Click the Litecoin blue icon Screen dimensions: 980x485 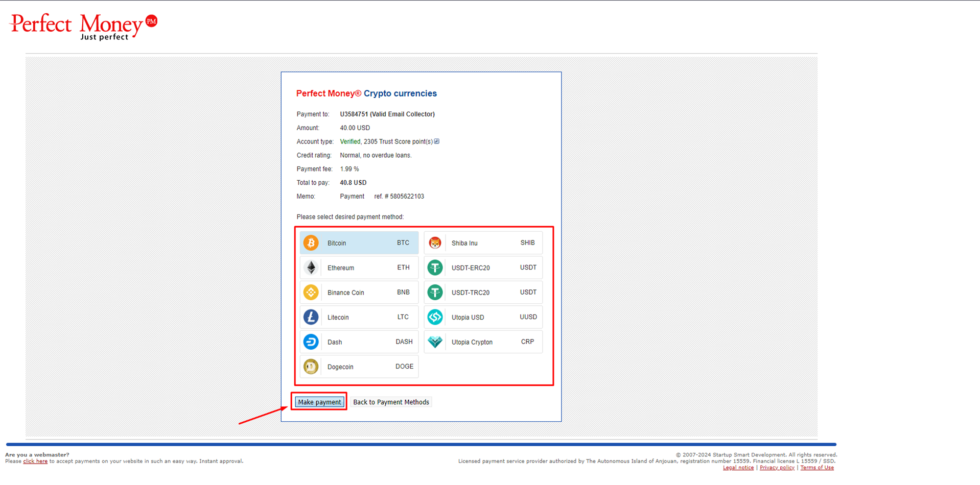click(x=311, y=317)
